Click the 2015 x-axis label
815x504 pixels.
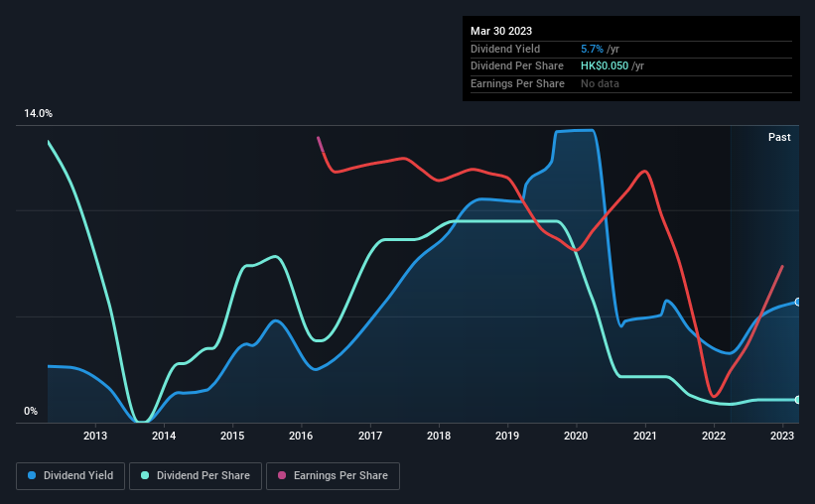point(232,436)
